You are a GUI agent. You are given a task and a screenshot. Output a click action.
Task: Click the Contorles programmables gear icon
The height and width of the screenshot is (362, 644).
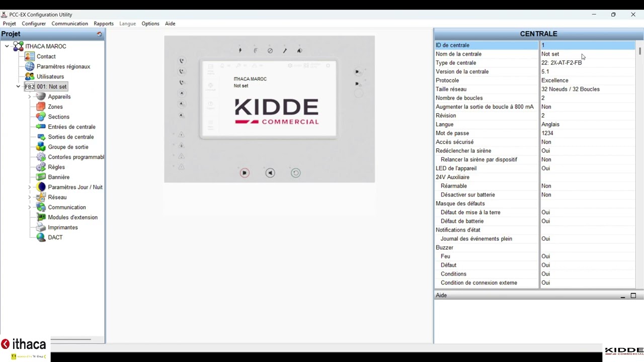pyautogui.click(x=41, y=157)
